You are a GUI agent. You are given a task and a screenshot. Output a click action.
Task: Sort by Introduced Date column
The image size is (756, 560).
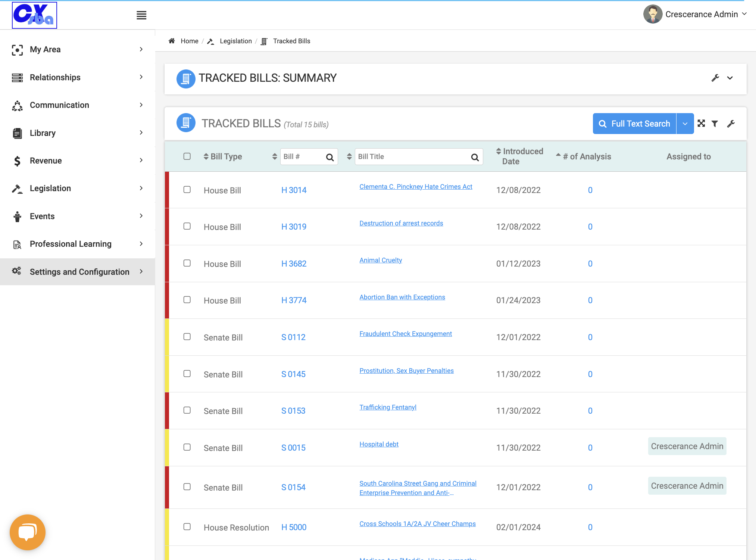point(499,151)
